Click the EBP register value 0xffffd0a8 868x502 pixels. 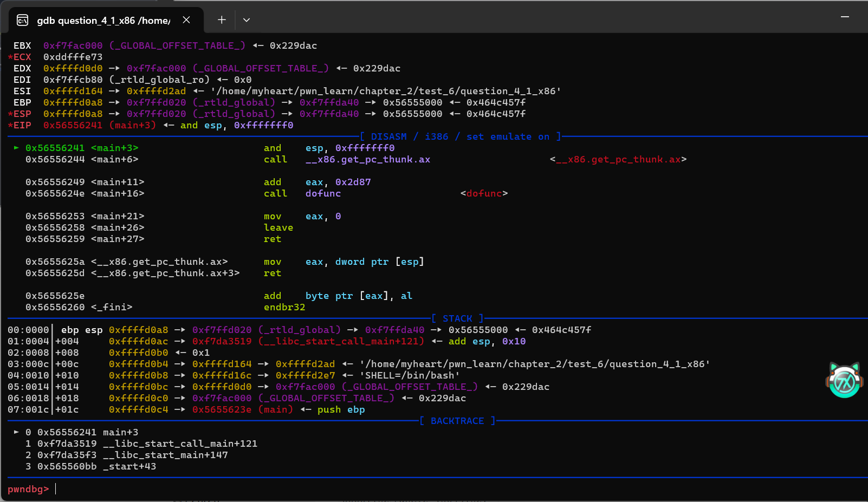73,102
